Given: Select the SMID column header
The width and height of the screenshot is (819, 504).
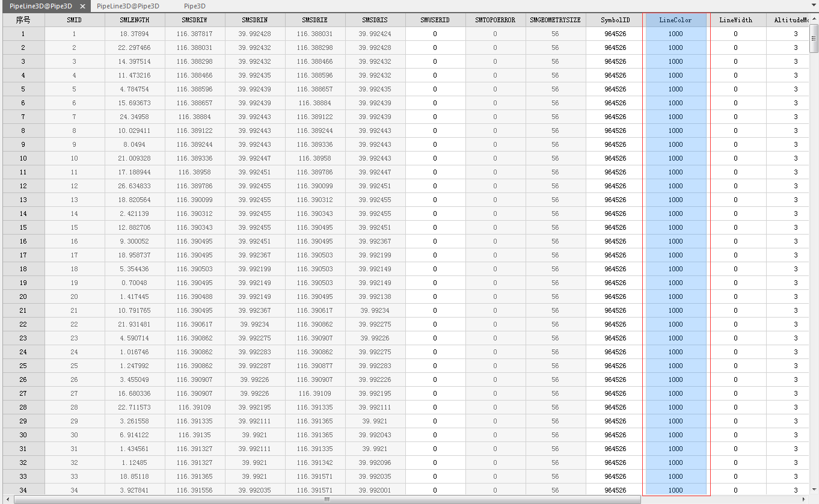Looking at the screenshot, I should [75, 20].
